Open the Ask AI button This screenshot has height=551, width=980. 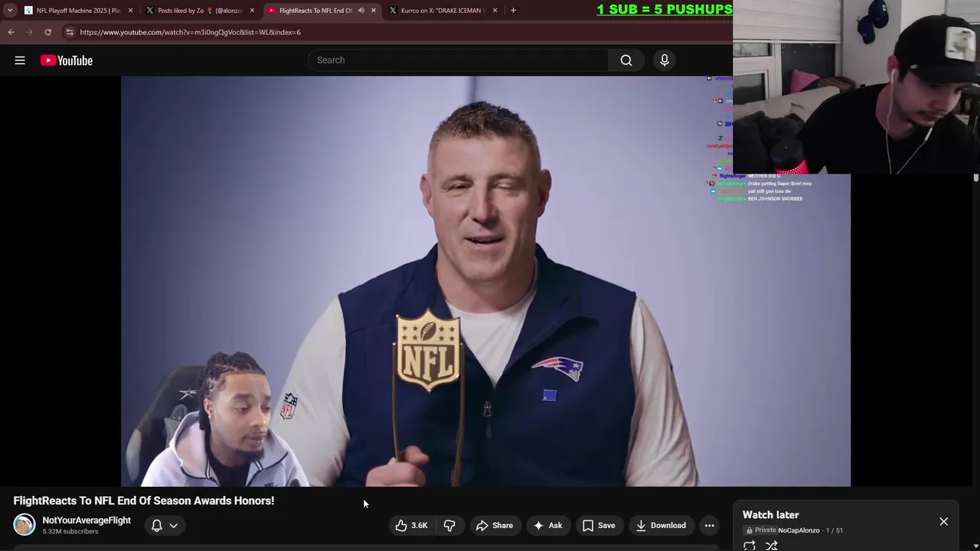[x=547, y=526]
